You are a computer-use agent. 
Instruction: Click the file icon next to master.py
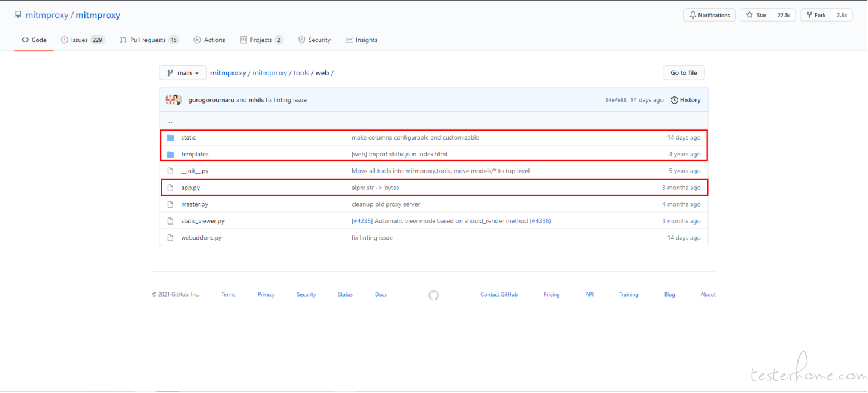[170, 205]
